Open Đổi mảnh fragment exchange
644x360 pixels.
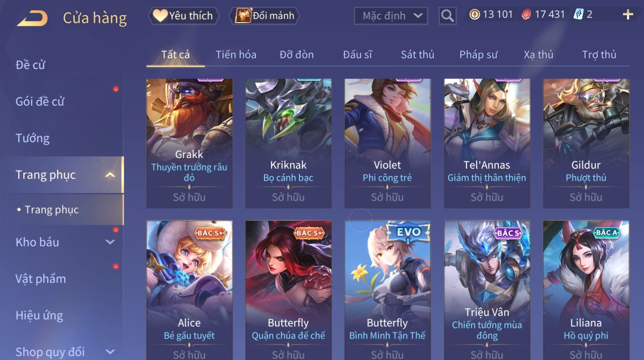click(264, 16)
